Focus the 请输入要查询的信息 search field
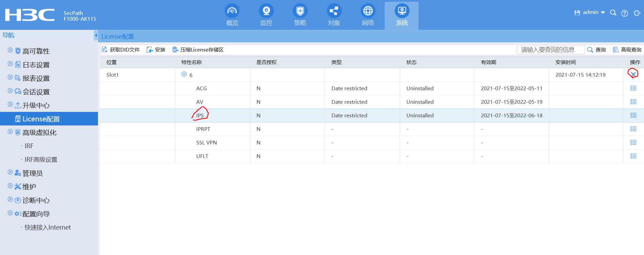 551,50
